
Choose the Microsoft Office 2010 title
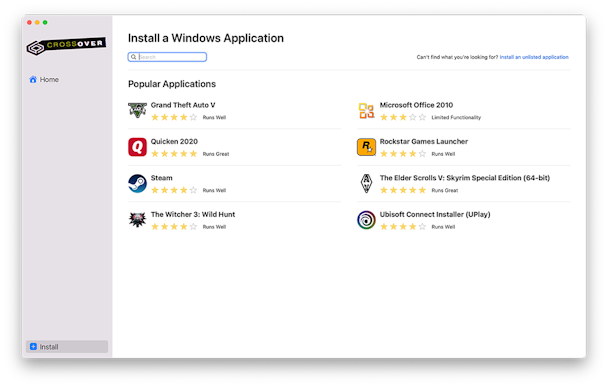click(x=416, y=105)
